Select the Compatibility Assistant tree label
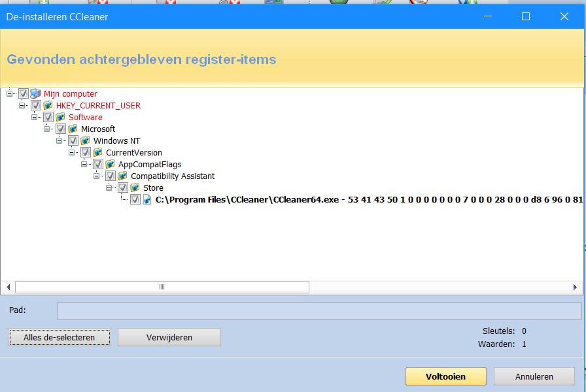 [173, 176]
